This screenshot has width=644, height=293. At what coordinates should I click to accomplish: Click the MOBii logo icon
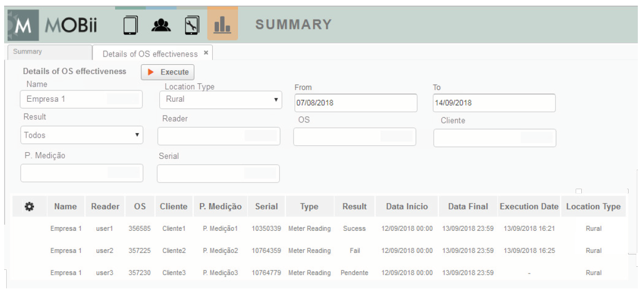(x=23, y=26)
